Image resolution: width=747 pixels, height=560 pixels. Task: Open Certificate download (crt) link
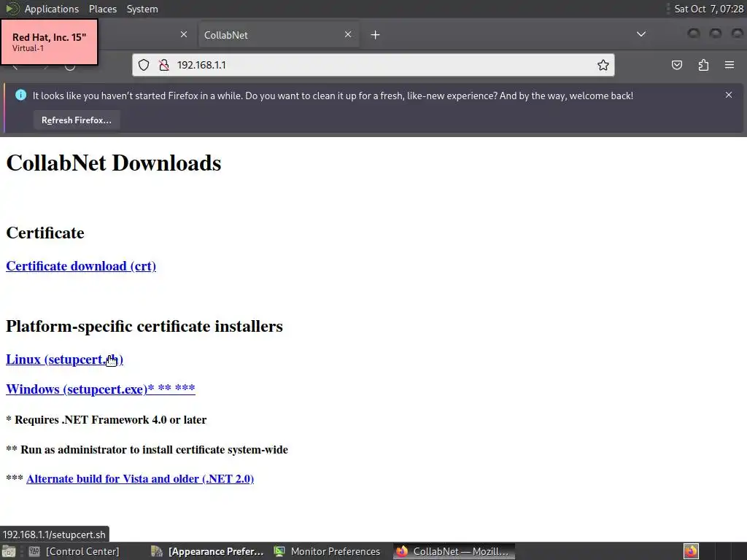pos(81,265)
